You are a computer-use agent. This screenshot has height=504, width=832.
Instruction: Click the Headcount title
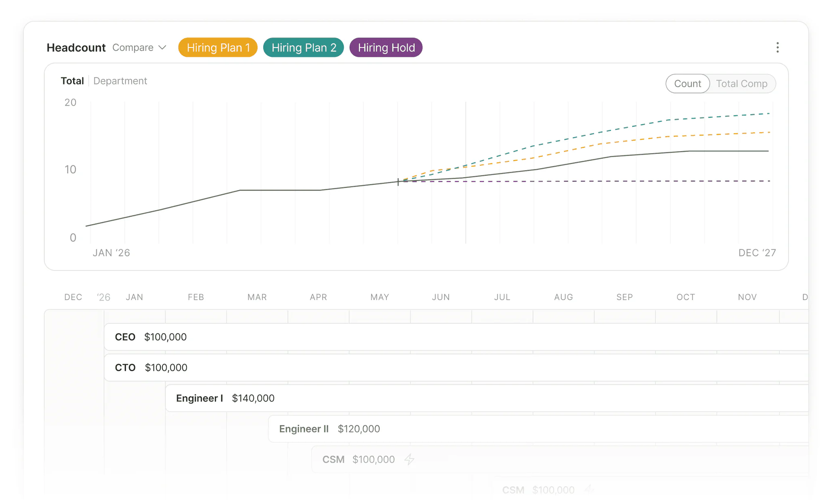click(x=76, y=48)
